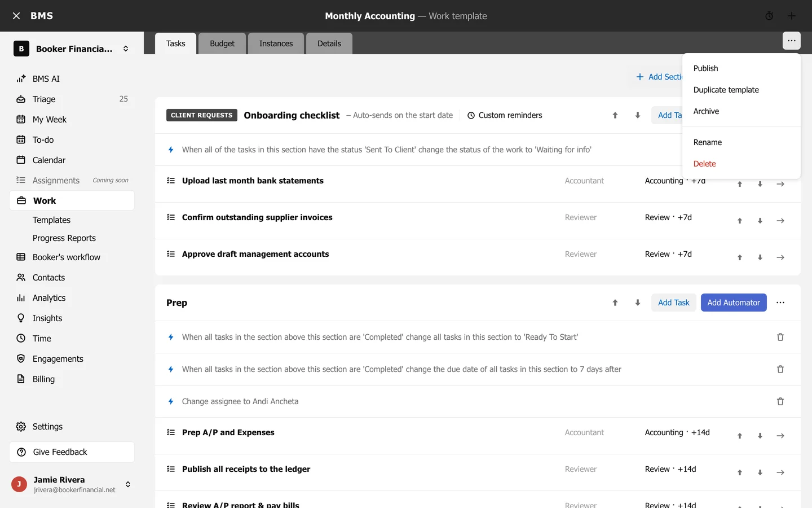Click the plus icon in top bar
Image resolution: width=812 pixels, height=508 pixels.
792,16
